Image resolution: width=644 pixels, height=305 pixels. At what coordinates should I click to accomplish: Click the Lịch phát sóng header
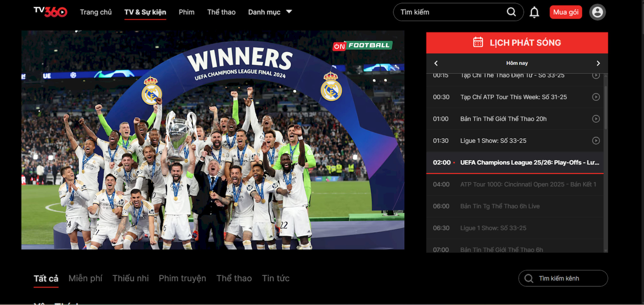point(517,43)
